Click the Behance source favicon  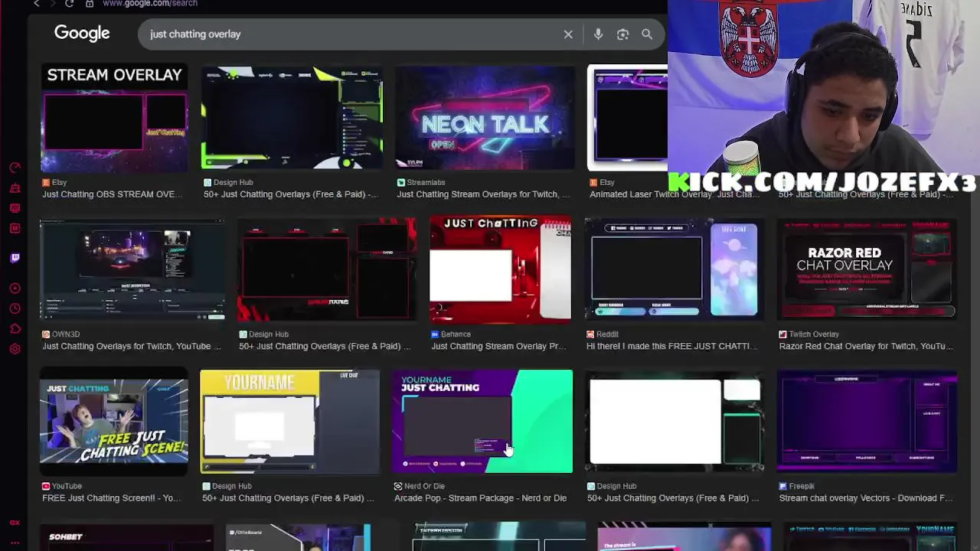435,334
